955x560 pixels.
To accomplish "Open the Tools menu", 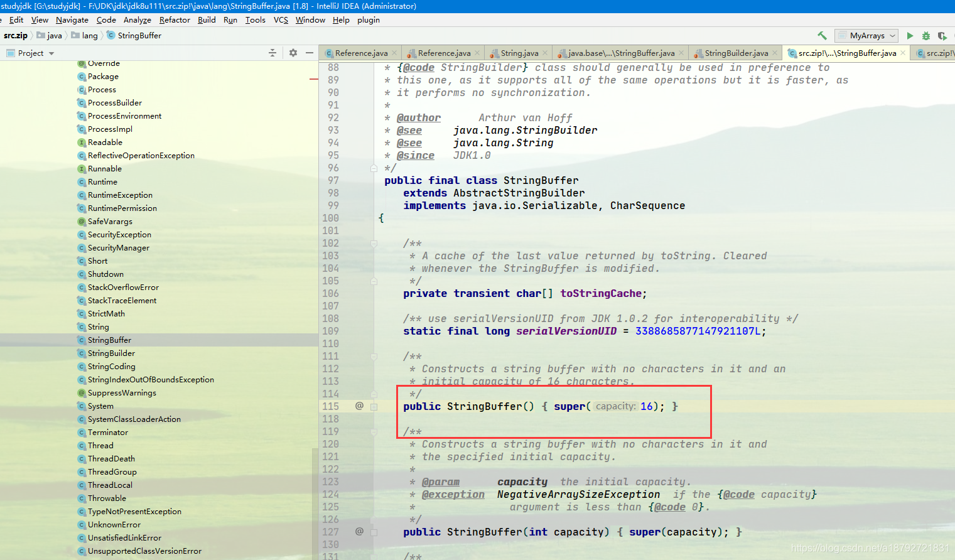I will tap(255, 20).
